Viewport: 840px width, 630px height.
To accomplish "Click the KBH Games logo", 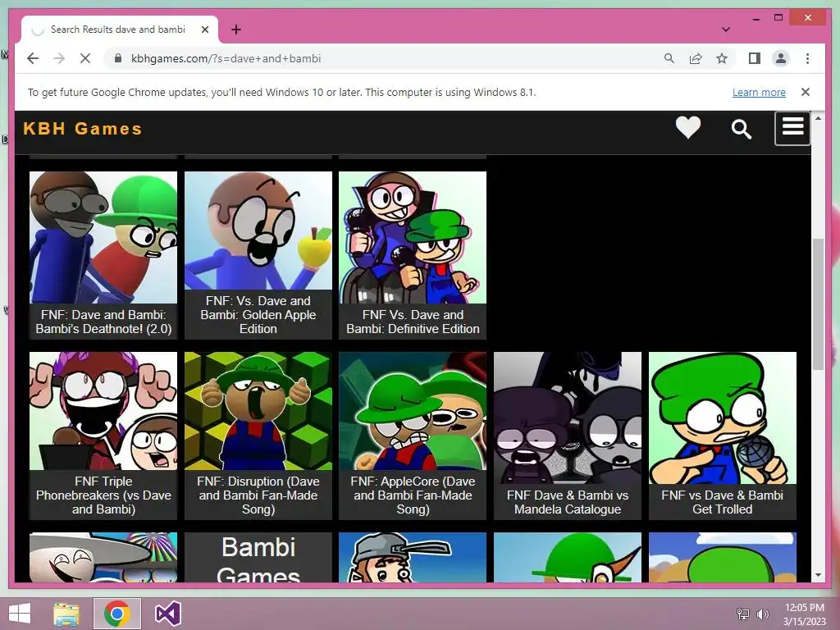I will [83, 129].
